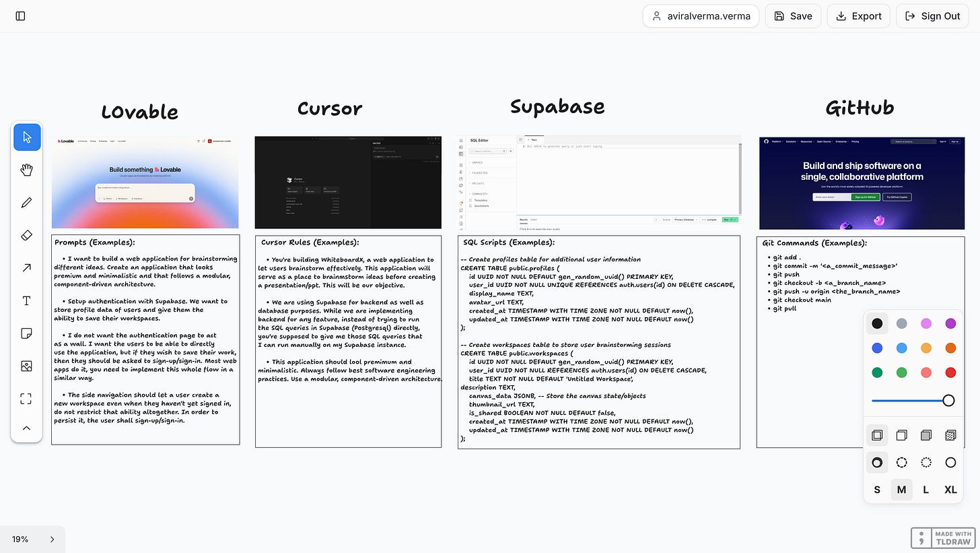Select the arrow tool
This screenshot has width=980, height=553.
27,268
